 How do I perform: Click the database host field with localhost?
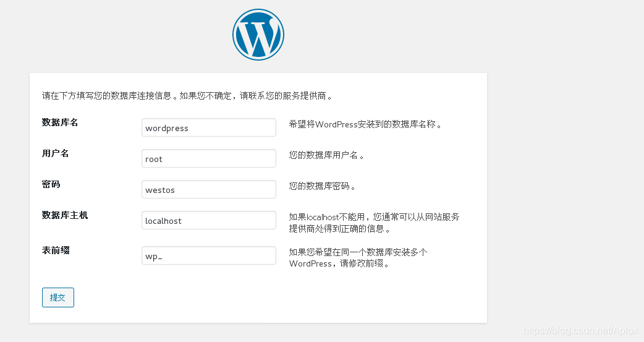[x=209, y=220]
